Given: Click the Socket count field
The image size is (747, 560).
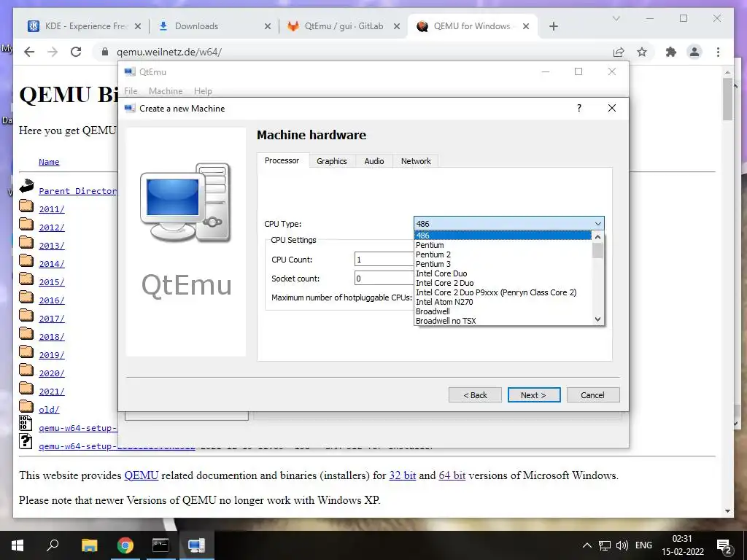Looking at the screenshot, I should (384, 278).
